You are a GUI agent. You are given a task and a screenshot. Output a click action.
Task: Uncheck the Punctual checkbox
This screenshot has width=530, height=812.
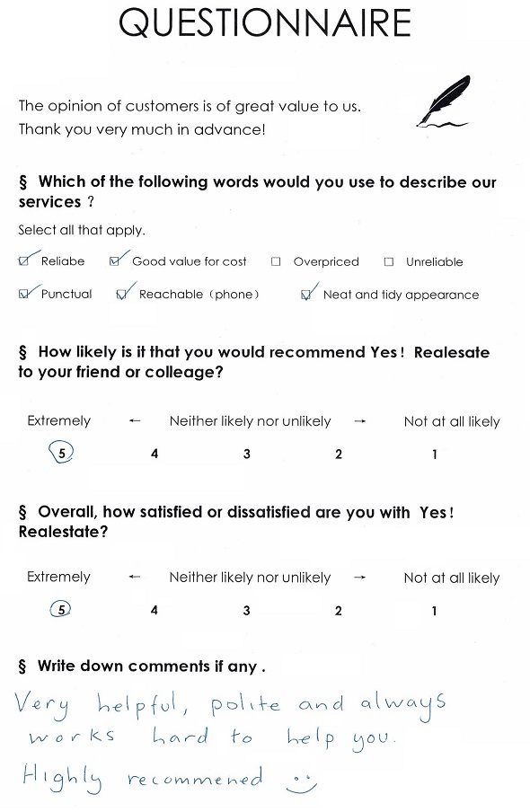pyautogui.click(x=23, y=294)
